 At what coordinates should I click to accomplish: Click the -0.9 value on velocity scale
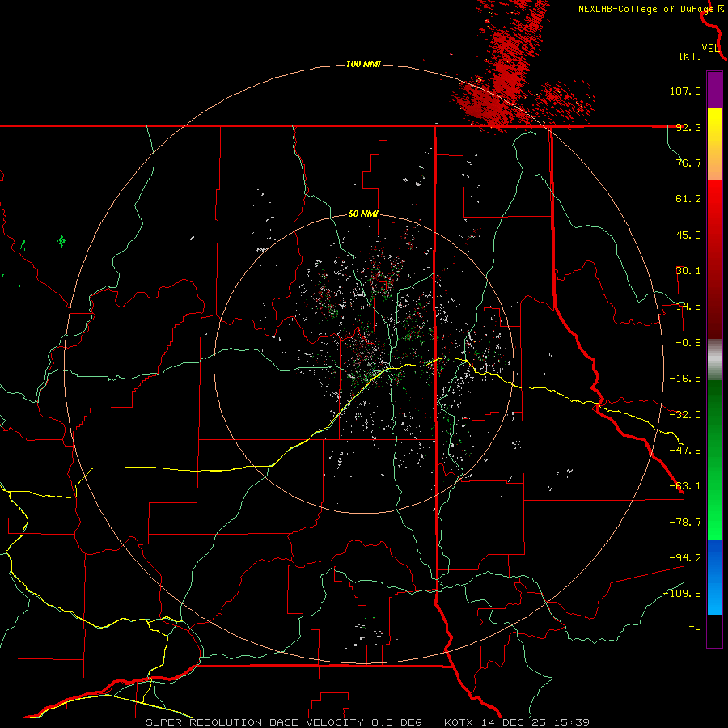(688, 343)
